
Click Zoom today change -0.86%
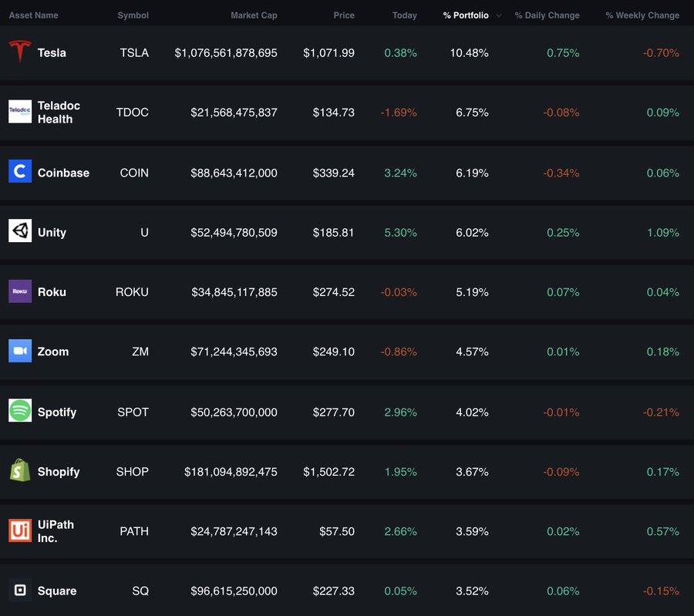(399, 352)
